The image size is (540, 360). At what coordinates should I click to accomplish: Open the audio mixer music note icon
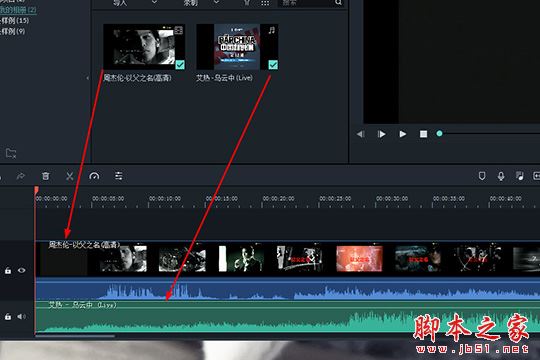coord(520,176)
